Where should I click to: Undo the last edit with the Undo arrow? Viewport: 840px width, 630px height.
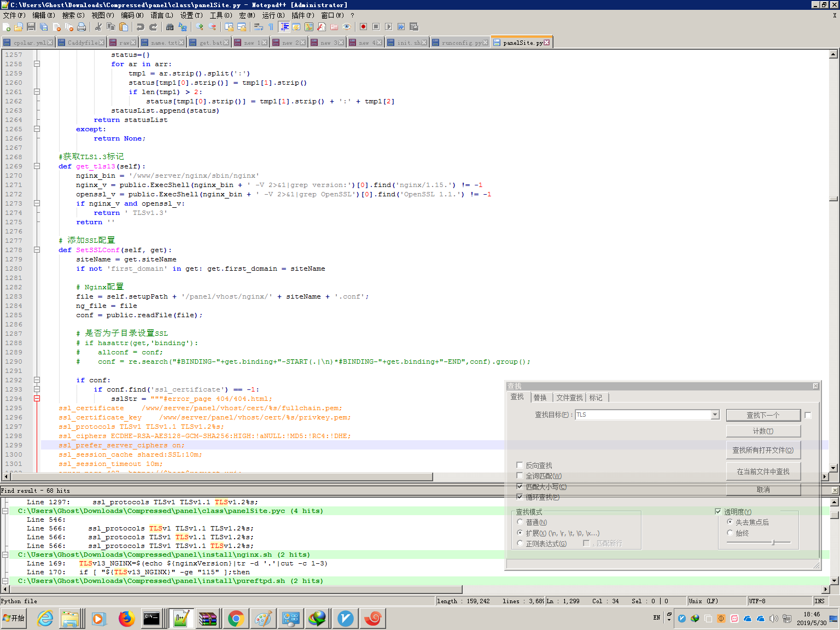click(141, 27)
